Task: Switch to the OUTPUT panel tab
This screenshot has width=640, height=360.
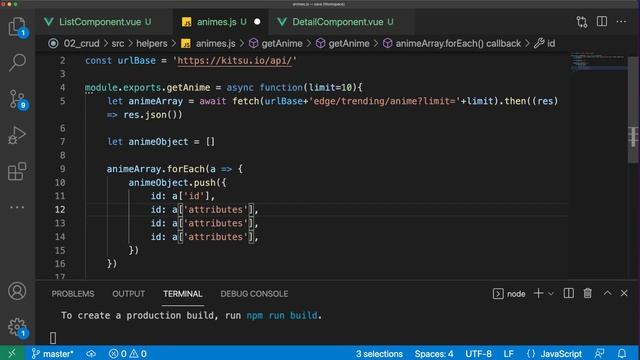Action: coord(129,294)
